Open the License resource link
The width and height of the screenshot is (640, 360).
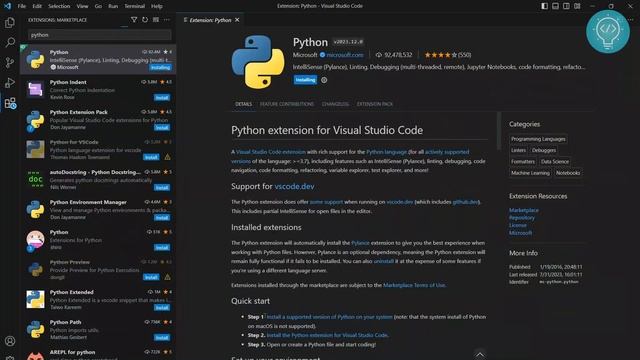[518, 225]
